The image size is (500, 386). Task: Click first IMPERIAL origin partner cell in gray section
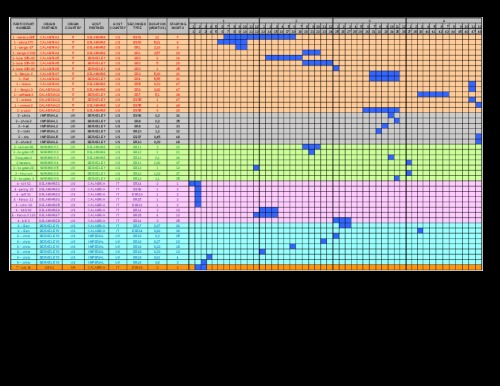coord(49,116)
